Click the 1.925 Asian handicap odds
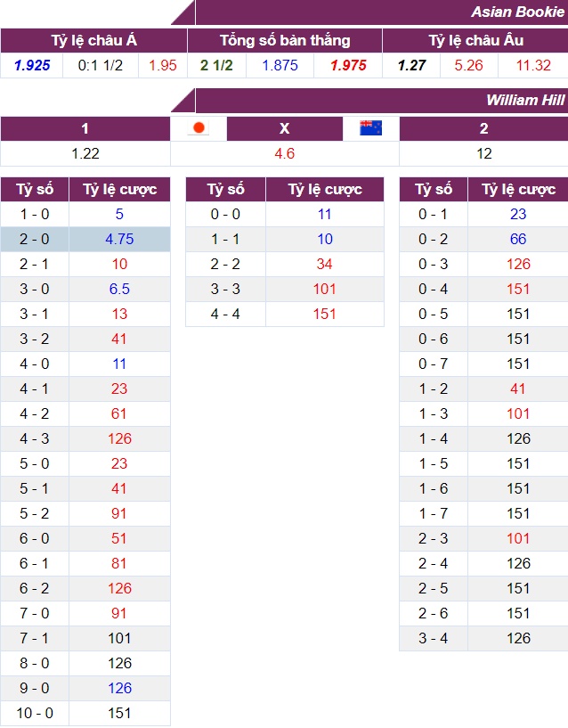This screenshot has width=568, height=728. tap(32, 65)
